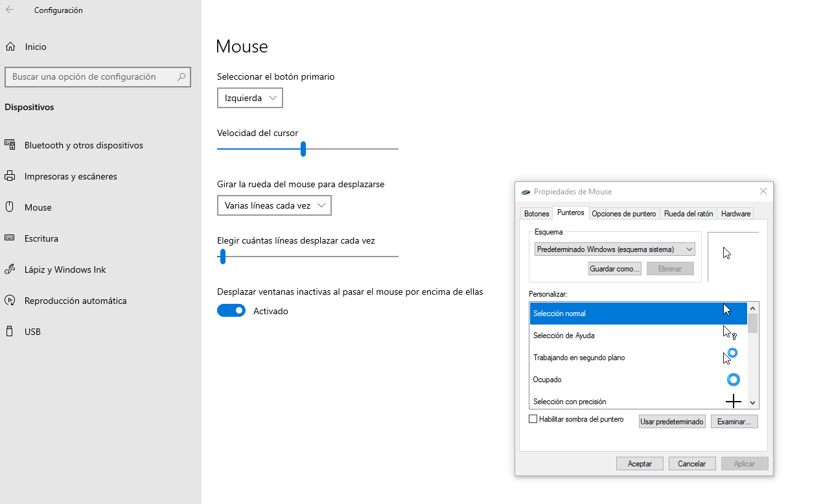Click the pointer preview box in Esquema

coord(733,257)
